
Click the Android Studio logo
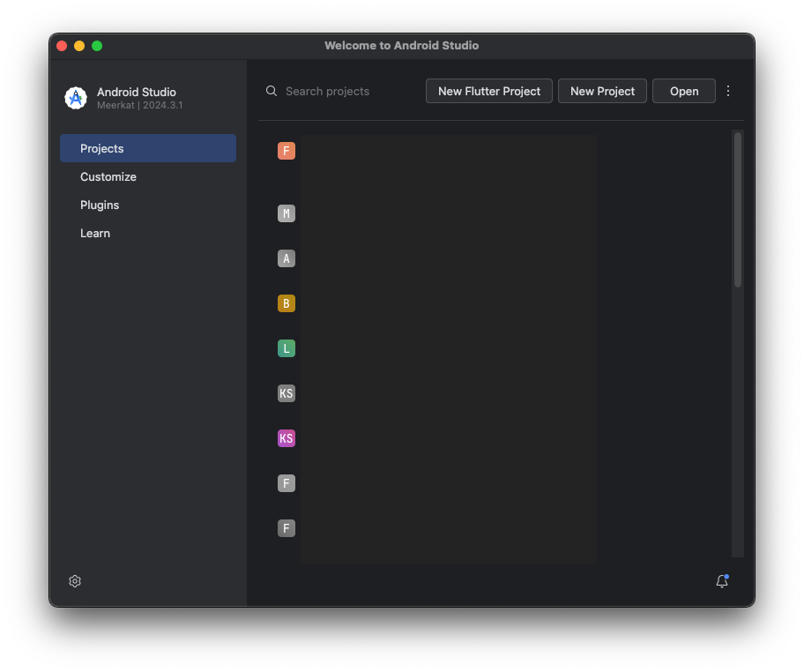point(76,98)
